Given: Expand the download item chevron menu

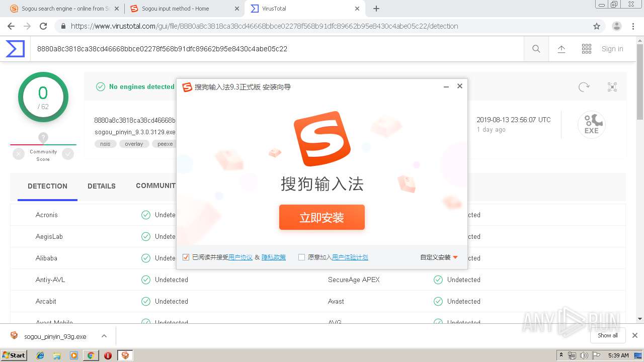Looking at the screenshot, I should pos(104,336).
